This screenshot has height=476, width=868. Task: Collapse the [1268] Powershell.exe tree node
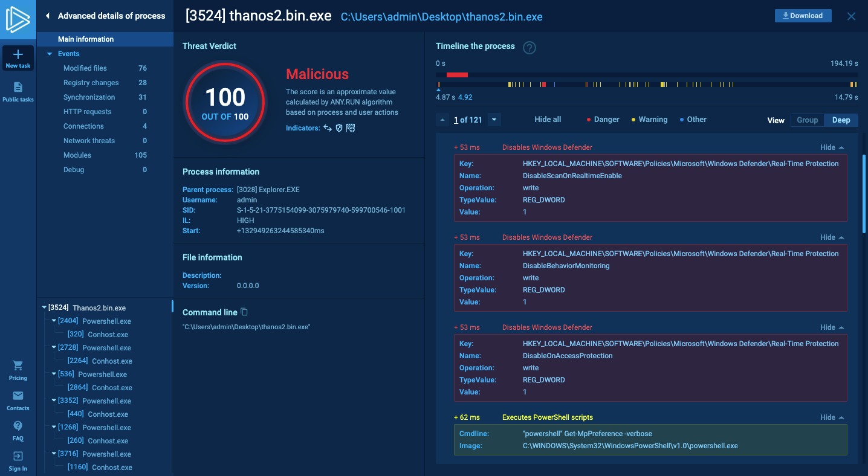pyautogui.click(x=54, y=428)
